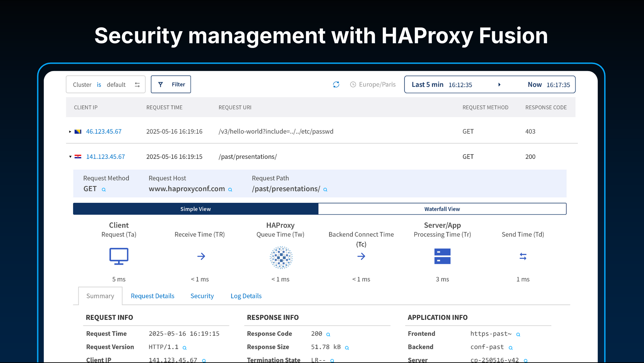Click Request Time value in Request Info
644x363 pixels.
pos(184,334)
